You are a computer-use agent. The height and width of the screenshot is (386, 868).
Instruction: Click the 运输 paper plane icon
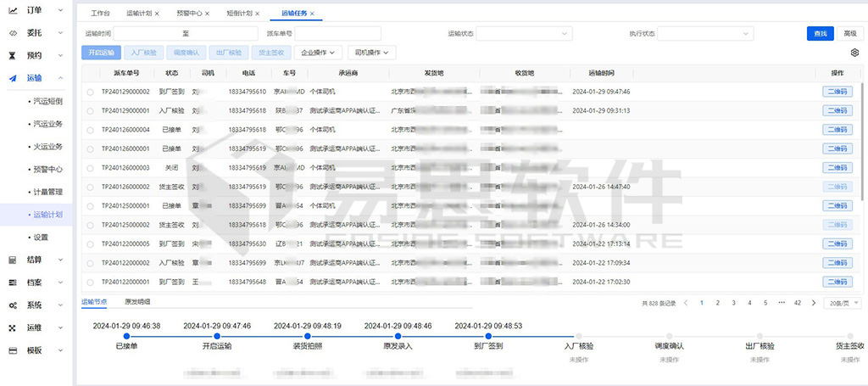point(13,78)
